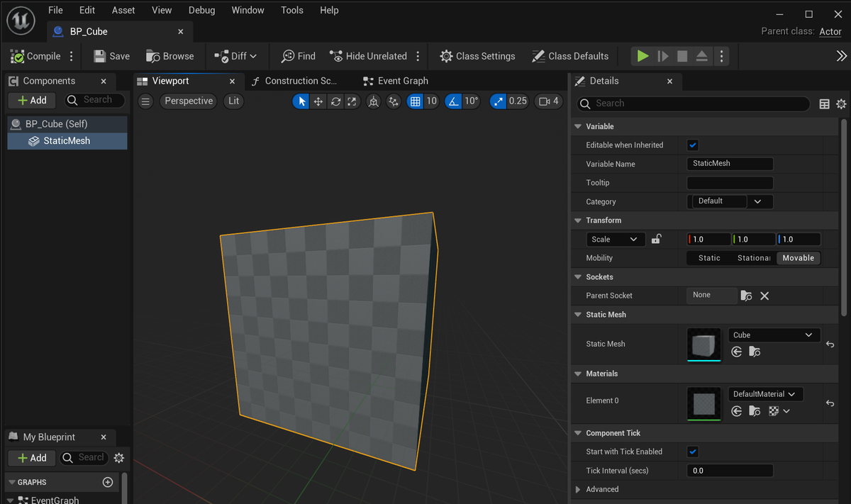The image size is (851, 504).
Task: Toggle Hide Unrelated nodes button
Action: (x=368, y=56)
